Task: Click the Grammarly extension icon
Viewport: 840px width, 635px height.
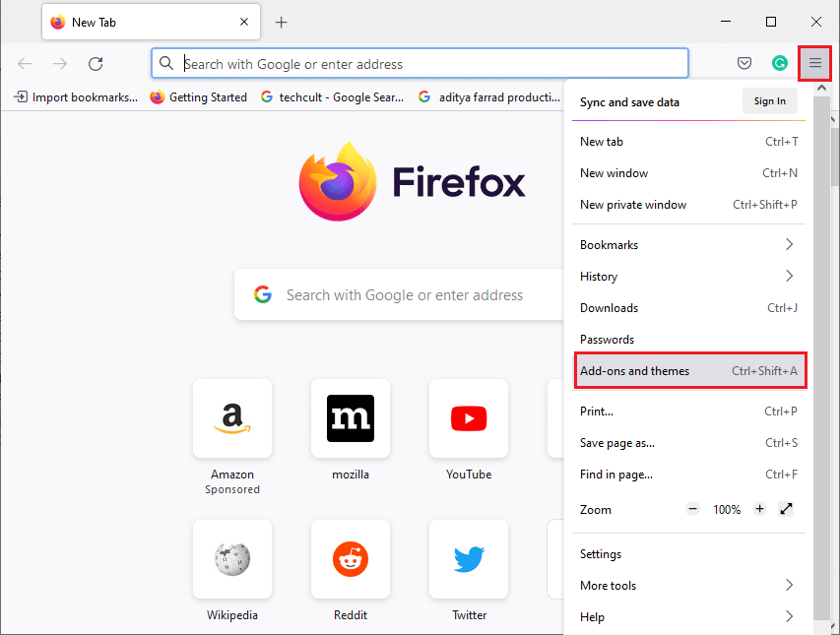Action: (780, 63)
